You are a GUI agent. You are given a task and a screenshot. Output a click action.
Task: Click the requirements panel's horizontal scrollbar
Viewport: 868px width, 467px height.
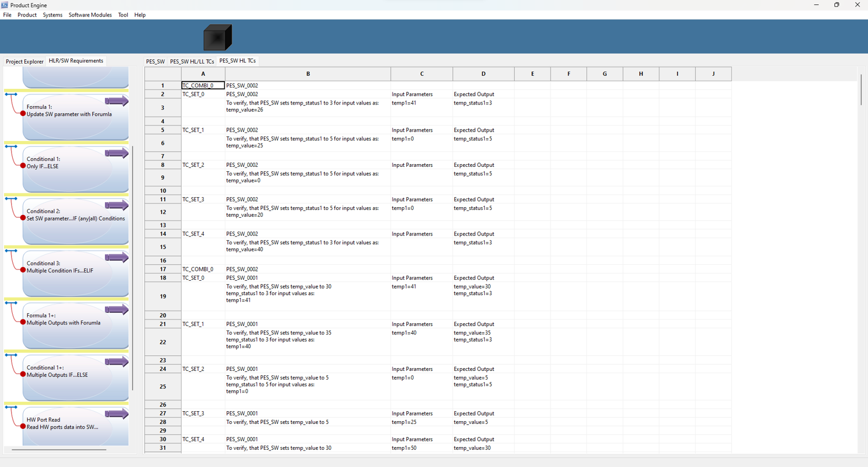pos(59,449)
